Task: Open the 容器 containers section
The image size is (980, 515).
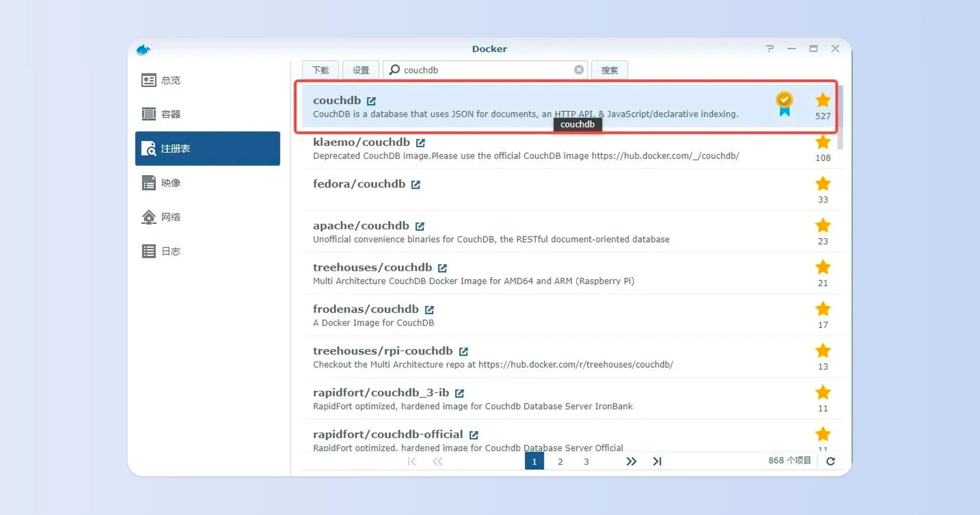Action: (207, 114)
